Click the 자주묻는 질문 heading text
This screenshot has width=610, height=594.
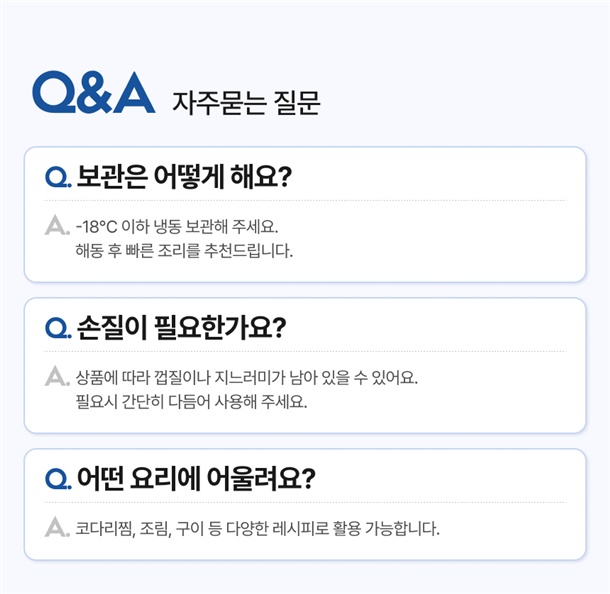tap(246, 103)
